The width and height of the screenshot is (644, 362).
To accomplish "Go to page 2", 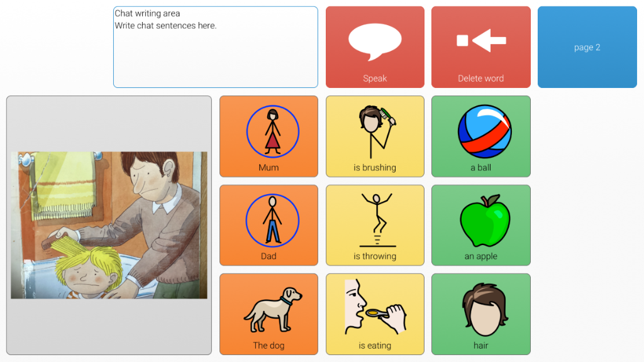I will coord(587,47).
